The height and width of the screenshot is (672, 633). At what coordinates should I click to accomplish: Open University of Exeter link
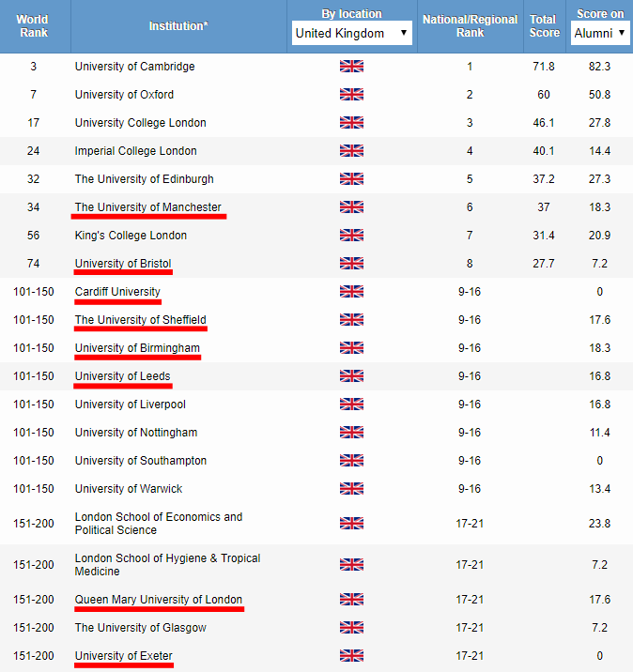pos(124,656)
